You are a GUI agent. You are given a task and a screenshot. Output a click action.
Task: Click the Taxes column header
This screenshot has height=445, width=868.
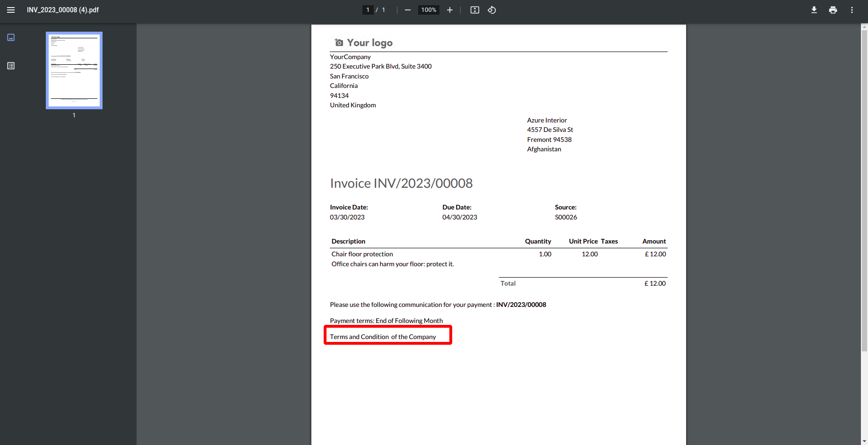(x=609, y=241)
